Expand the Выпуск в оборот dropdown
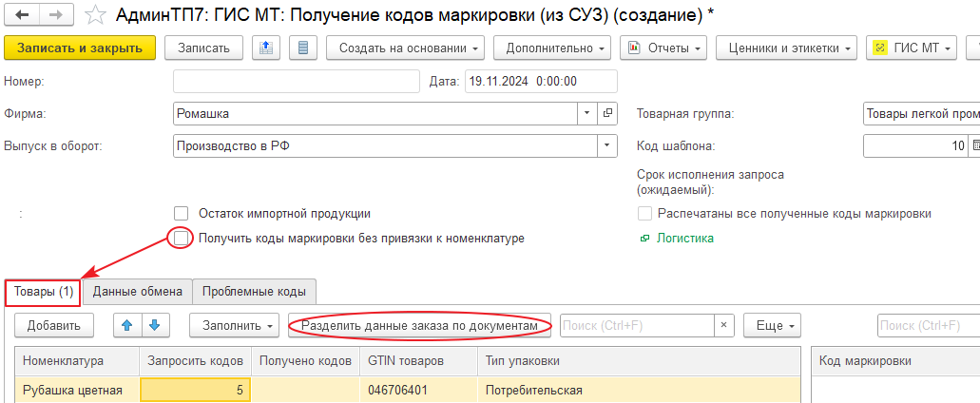Image resolution: width=980 pixels, height=403 pixels. tap(606, 146)
